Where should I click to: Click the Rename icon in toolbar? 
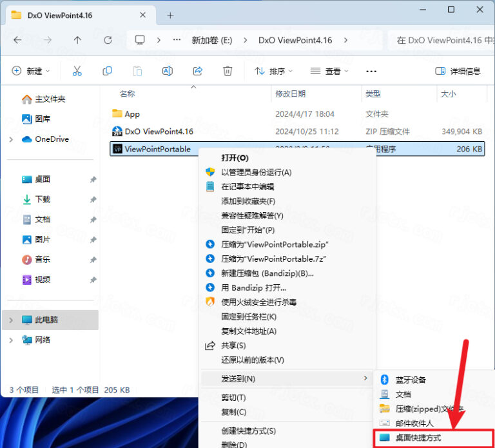point(168,71)
